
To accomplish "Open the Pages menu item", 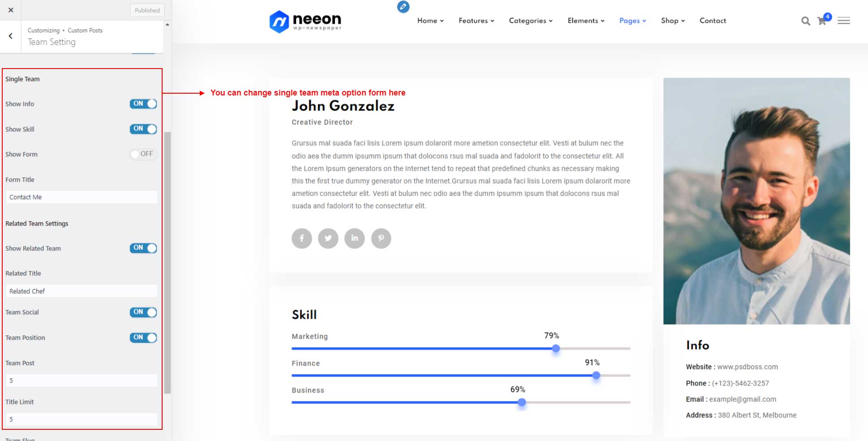I will [633, 21].
